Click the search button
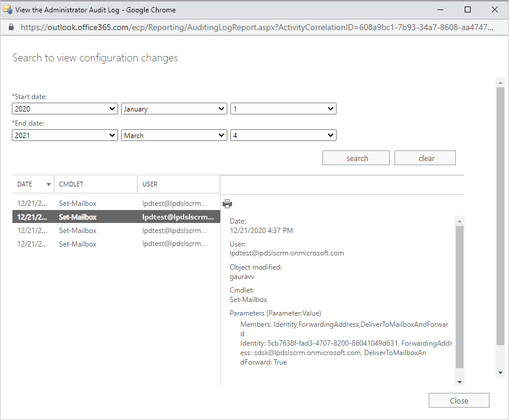The height and width of the screenshot is (420, 509). [356, 158]
